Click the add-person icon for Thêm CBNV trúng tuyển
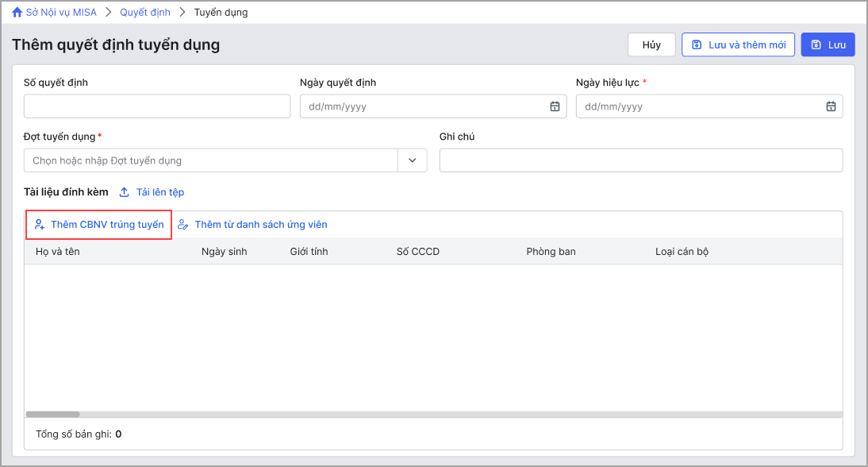The height and width of the screenshot is (467, 868). pyautogui.click(x=39, y=225)
